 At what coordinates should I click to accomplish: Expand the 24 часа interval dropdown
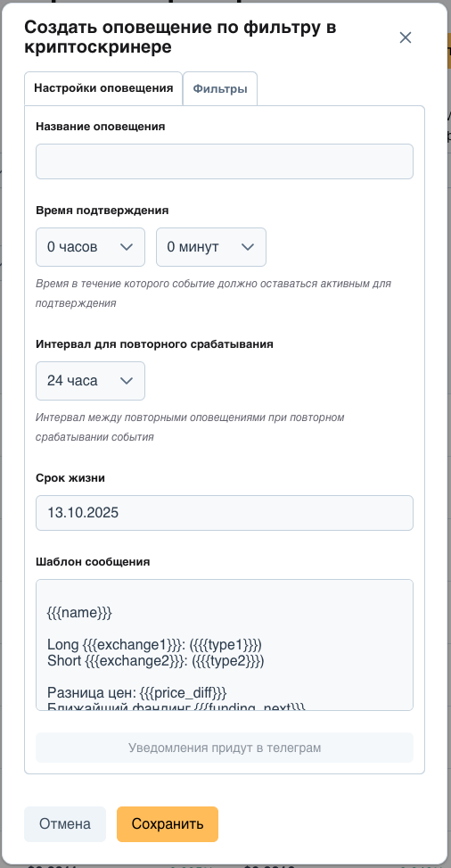click(90, 381)
